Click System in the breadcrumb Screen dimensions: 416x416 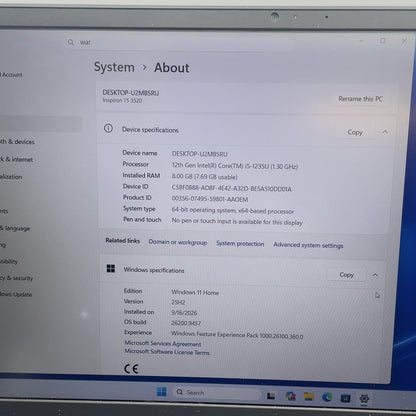tap(114, 67)
